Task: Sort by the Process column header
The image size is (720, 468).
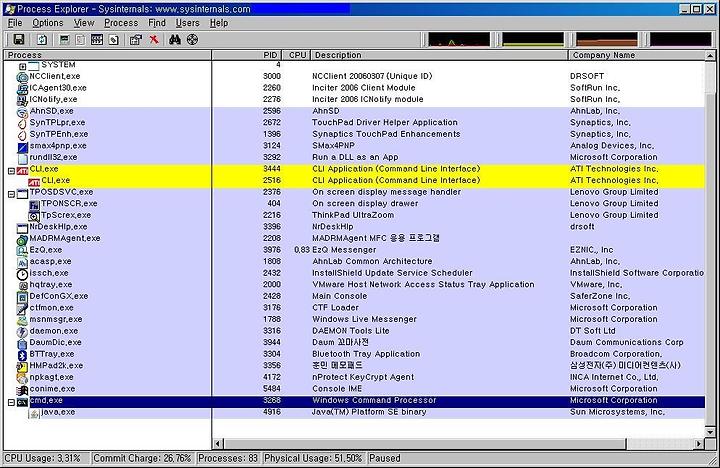Action: click(x=108, y=55)
